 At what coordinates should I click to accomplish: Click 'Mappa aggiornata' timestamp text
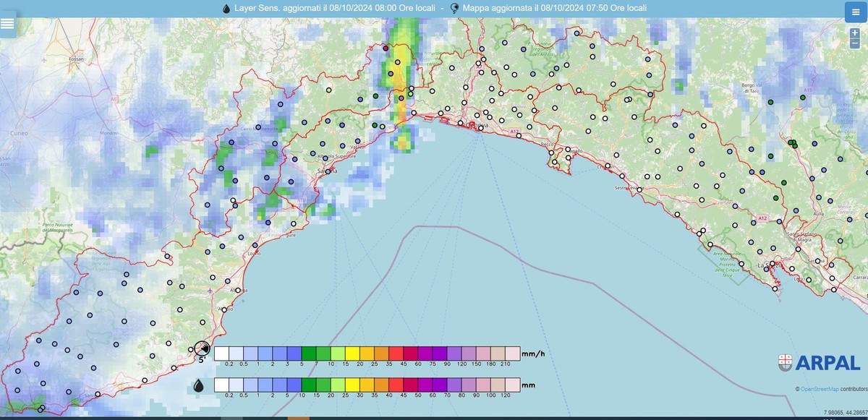coord(555,8)
